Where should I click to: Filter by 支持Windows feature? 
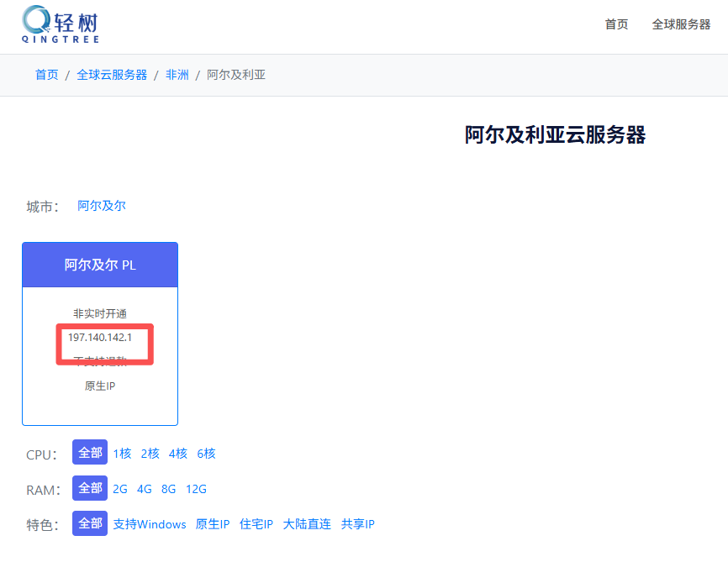pos(150,524)
